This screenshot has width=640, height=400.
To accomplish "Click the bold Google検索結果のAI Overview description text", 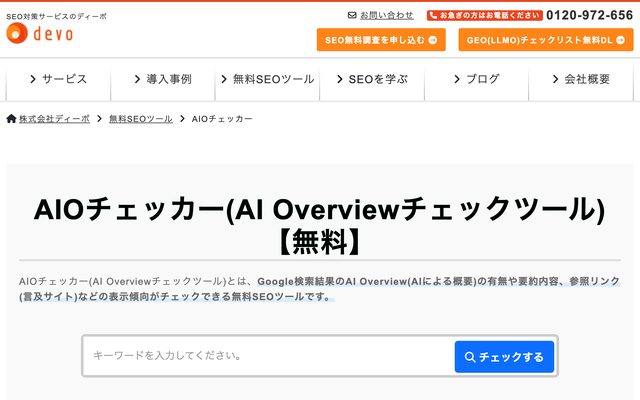I will 320,289.
